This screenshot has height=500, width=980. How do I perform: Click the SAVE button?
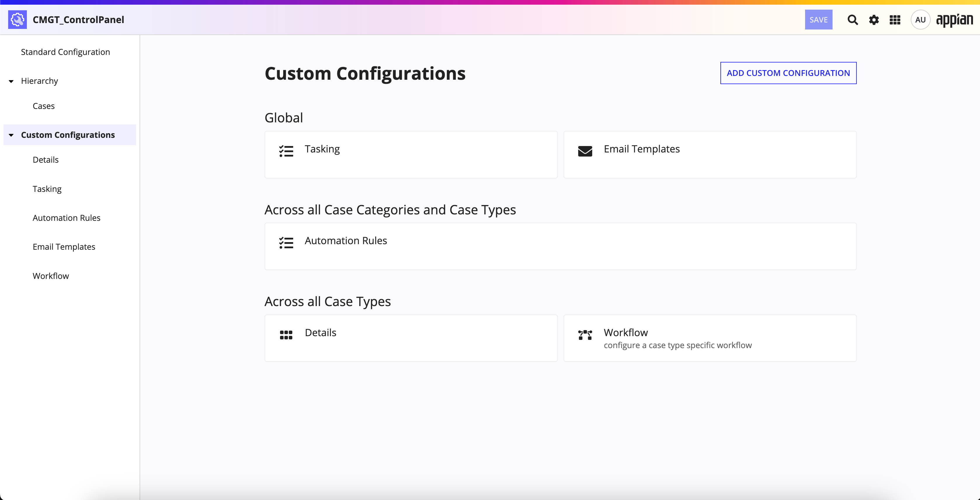819,20
